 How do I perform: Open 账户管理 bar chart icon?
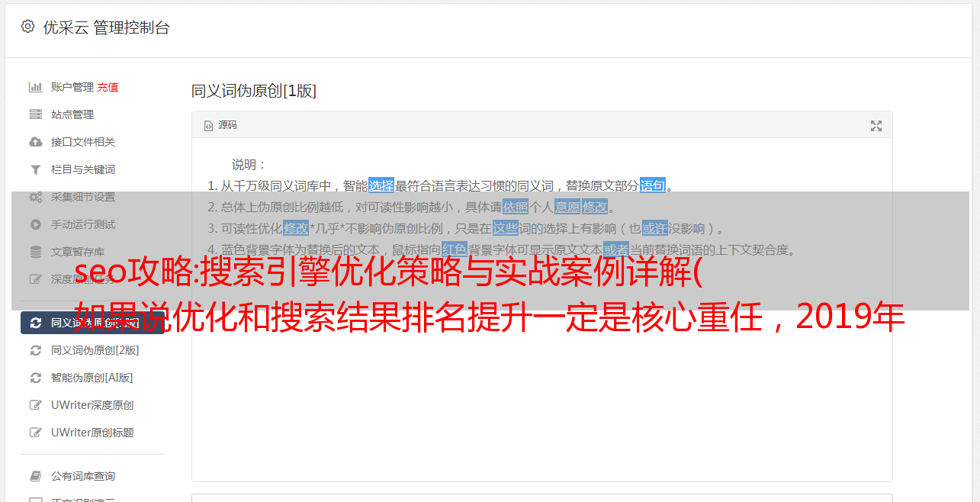click(35, 87)
